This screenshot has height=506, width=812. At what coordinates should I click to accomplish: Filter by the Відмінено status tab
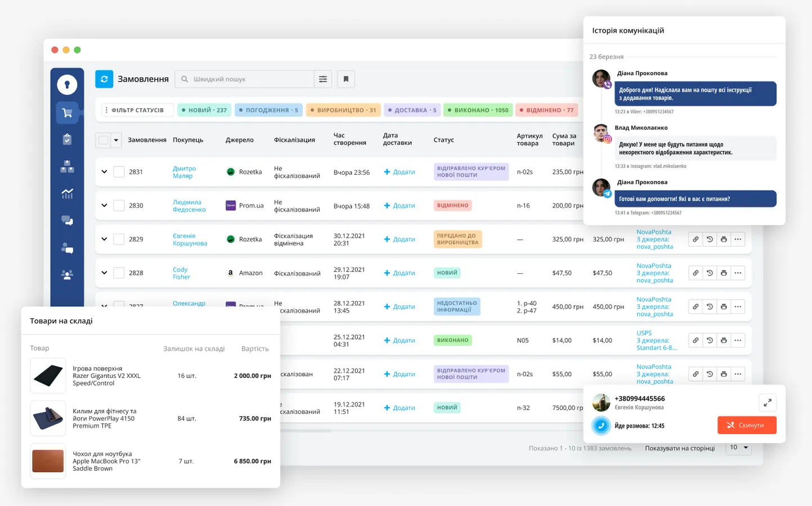[546, 110]
